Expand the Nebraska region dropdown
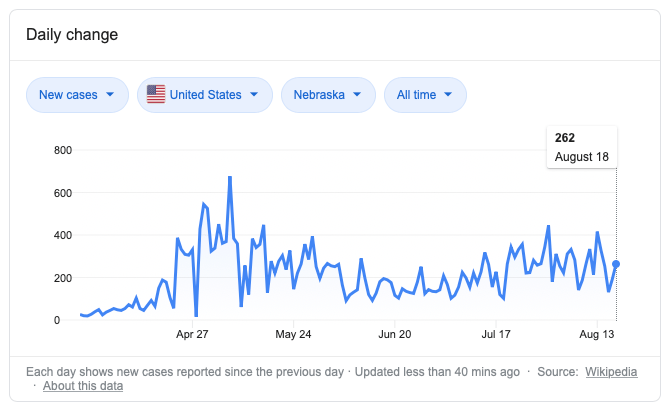Image resolution: width=668 pixels, height=410 pixels. [x=328, y=95]
